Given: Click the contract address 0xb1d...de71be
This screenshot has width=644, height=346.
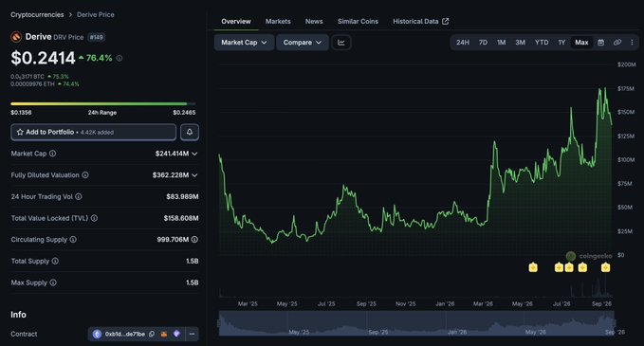Looking at the screenshot, I should (125, 334).
